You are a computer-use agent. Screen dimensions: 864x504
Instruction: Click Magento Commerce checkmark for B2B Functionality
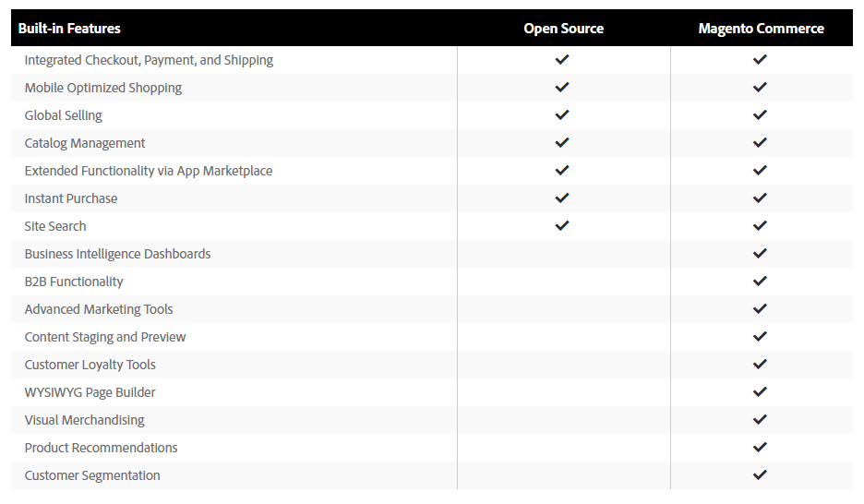(760, 281)
